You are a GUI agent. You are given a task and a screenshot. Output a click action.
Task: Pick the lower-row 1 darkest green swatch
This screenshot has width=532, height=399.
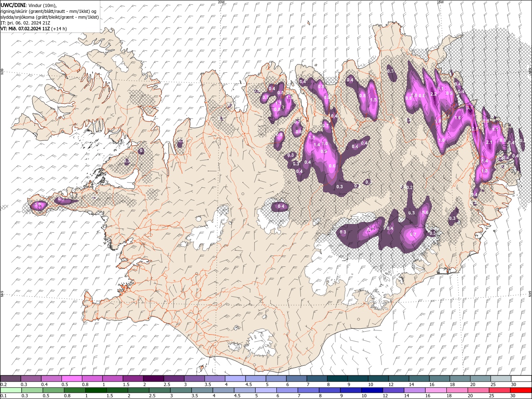pyautogui.click(x=96, y=390)
